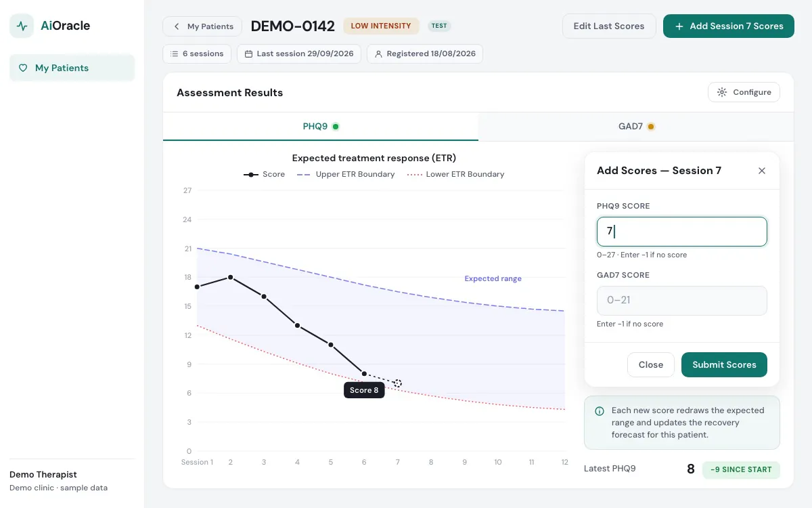Click the session 6 score point
The width and height of the screenshot is (812, 508).
(364, 374)
